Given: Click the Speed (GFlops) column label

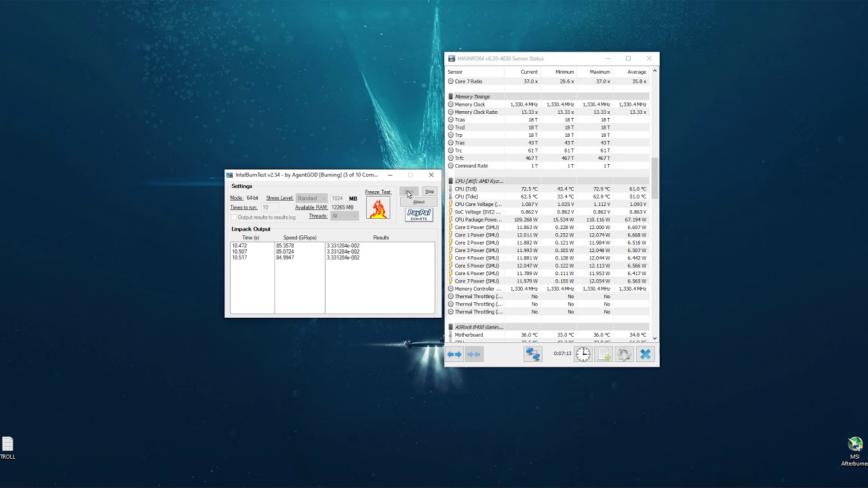Looking at the screenshot, I should point(300,238).
